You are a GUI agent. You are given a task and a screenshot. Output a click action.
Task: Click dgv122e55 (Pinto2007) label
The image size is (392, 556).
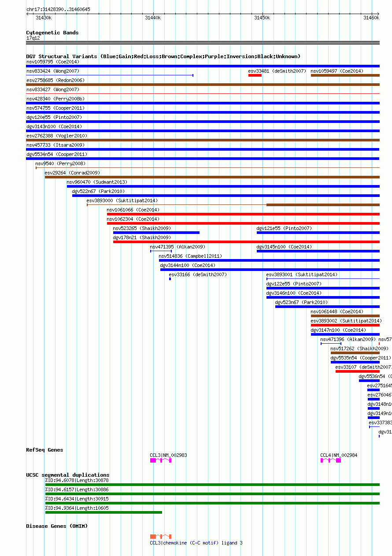[294, 284]
